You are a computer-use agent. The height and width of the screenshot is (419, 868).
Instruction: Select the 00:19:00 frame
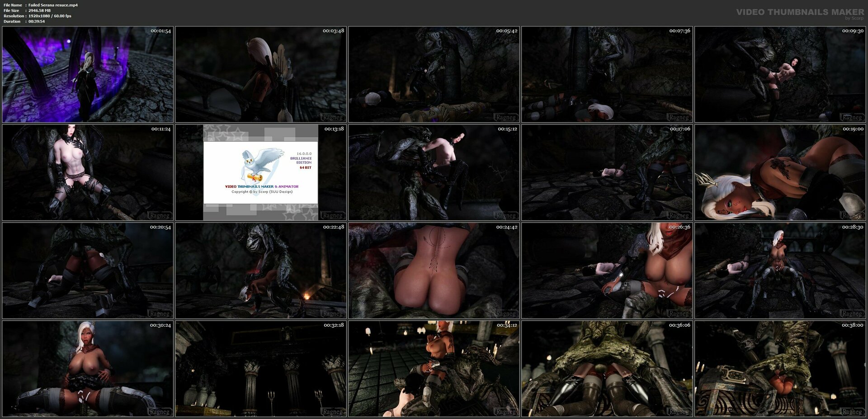click(x=780, y=172)
